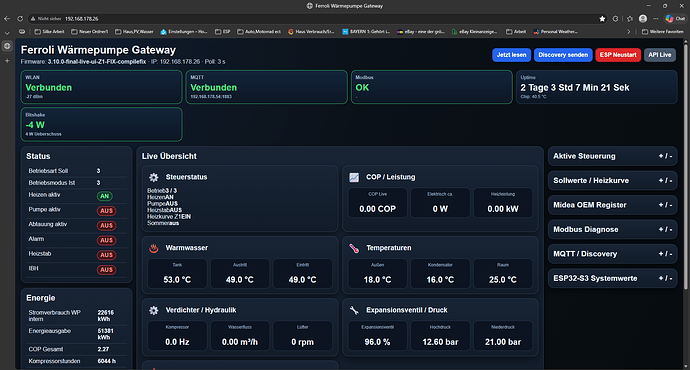Click the Warmwasser flame icon
The height and width of the screenshot is (370, 690).
click(x=154, y=248)
